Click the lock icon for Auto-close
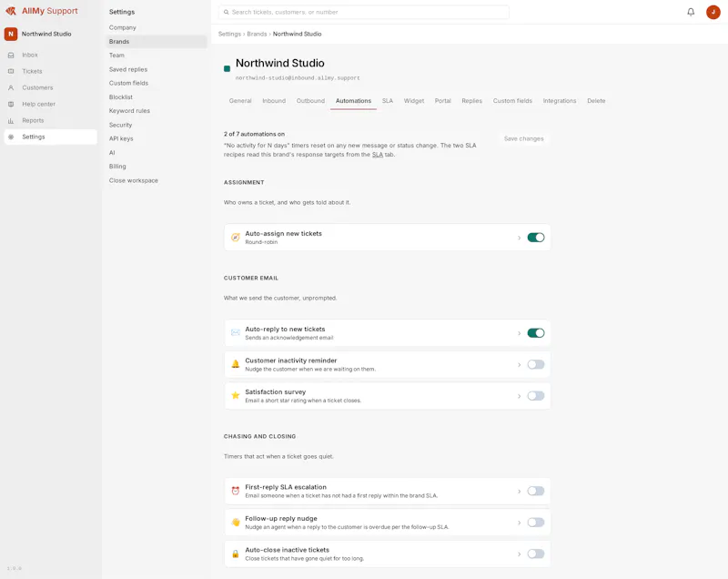 (x=236, y=554)
